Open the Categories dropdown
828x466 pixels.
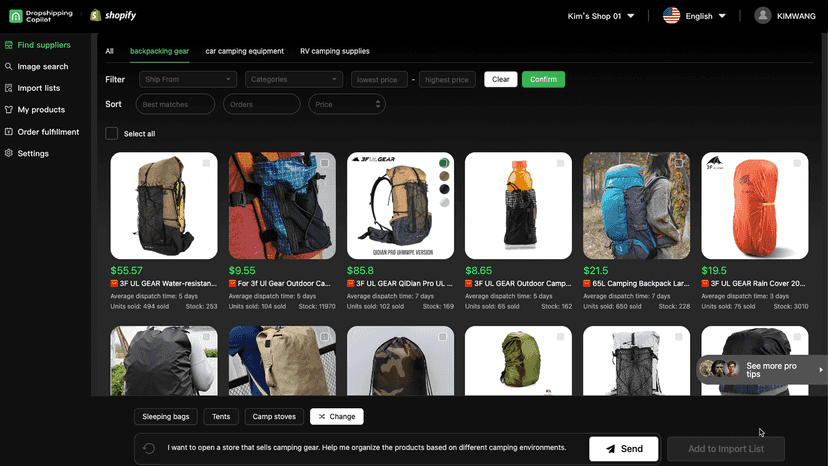point(294,79)
